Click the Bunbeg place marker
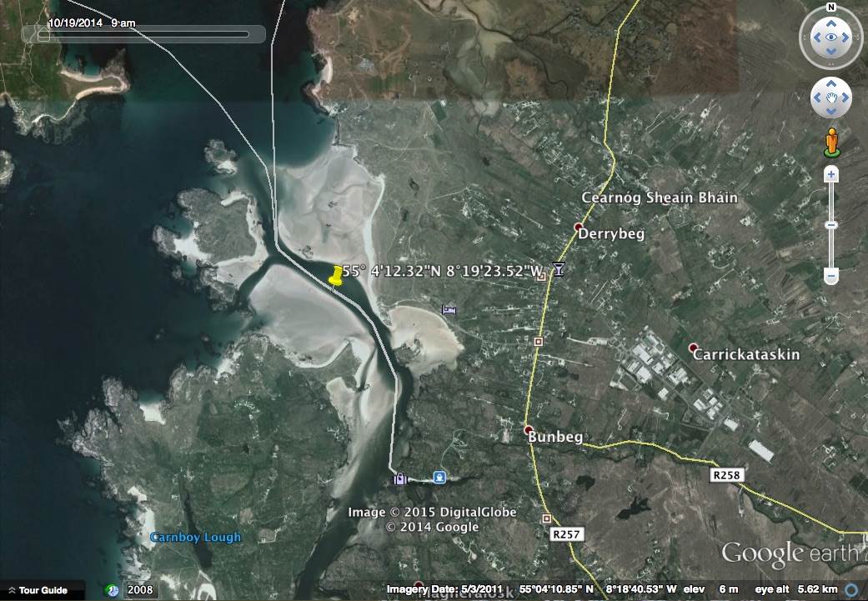This screenshot has width=868, height=601. [529, 429]
